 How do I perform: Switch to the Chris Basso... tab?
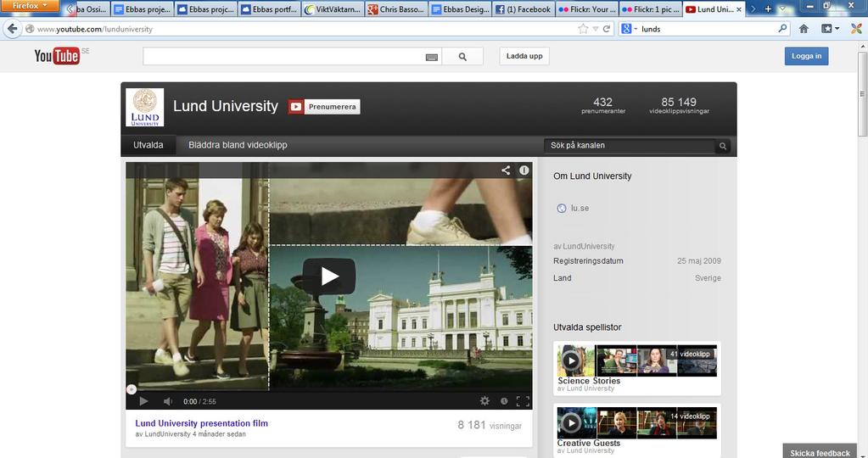click(396, 9)
